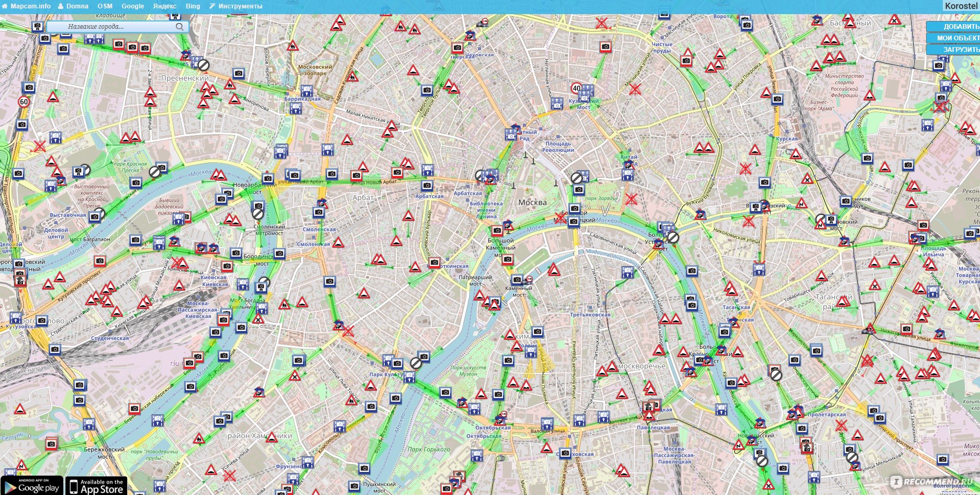Select bus-lane camera sign under Парк Культуры label
980x495 pixels.
pyautogui.click(x=409, y=376)
